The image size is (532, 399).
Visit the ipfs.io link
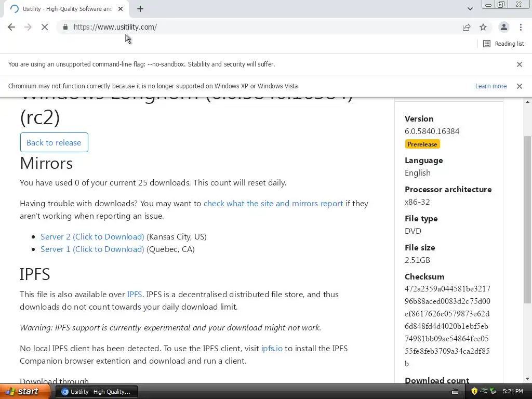[x=272, y=349]
